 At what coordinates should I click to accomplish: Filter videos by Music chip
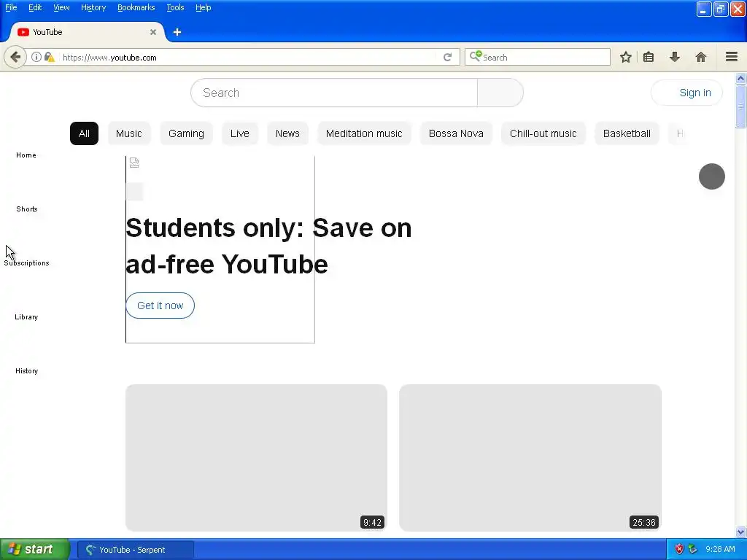point(128,133)
